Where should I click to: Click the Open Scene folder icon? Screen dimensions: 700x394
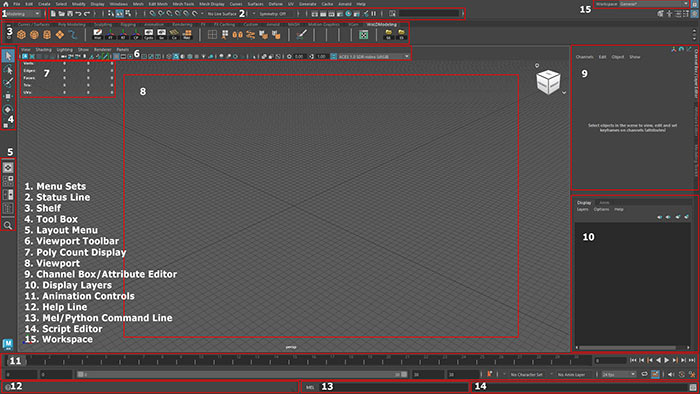point(62,14)
